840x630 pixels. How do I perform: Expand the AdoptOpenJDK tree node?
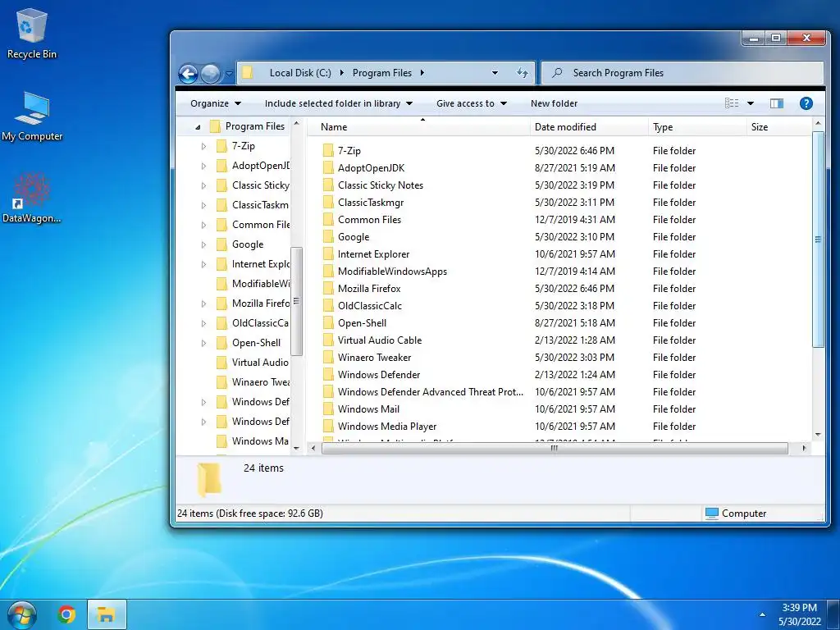203,166
